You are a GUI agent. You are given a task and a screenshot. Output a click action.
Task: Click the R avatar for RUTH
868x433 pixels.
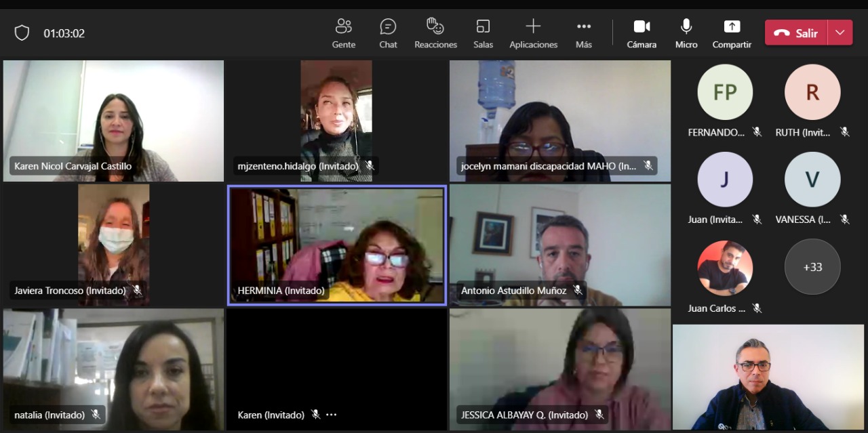[812, 92]
